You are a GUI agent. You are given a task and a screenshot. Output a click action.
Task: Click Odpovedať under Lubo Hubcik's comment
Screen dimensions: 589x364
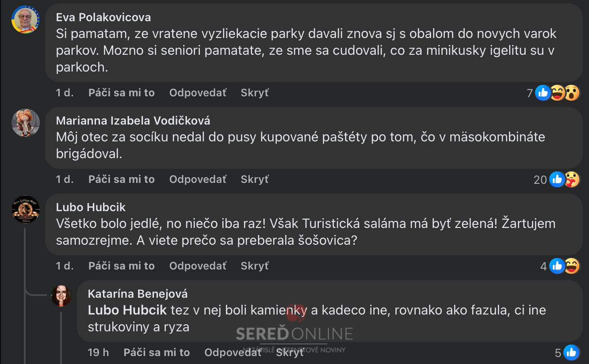click(x=197, y=266)
